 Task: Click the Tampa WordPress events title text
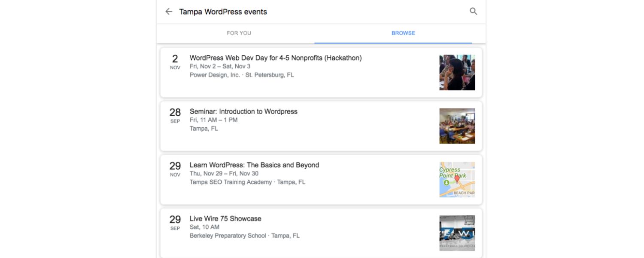[x=223, y=12]
